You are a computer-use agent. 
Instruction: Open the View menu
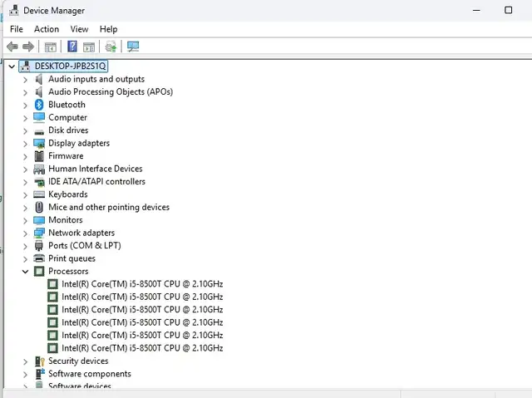point(80,29)
